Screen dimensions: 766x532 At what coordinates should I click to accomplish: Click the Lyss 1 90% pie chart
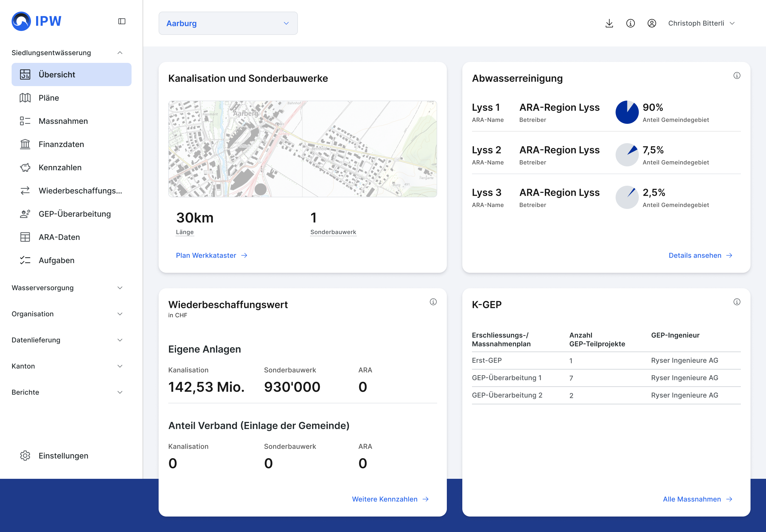pyautogui.click(x=627, y=112)
